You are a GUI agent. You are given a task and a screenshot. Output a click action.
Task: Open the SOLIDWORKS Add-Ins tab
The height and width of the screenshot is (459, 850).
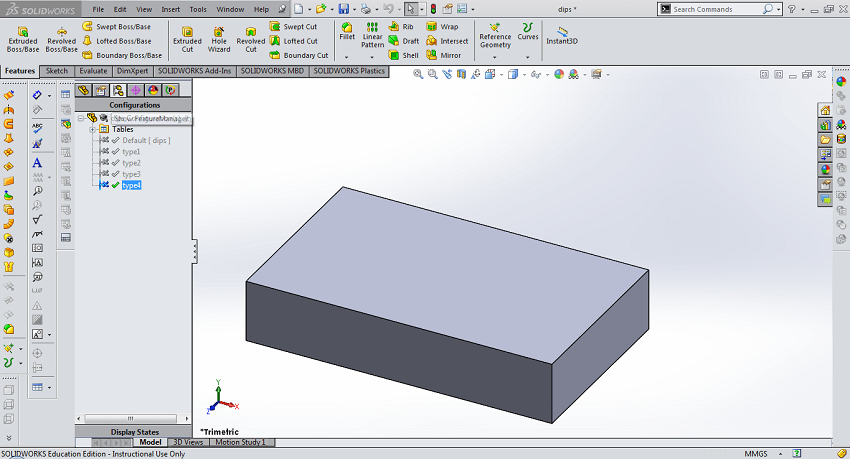[195, 71]
